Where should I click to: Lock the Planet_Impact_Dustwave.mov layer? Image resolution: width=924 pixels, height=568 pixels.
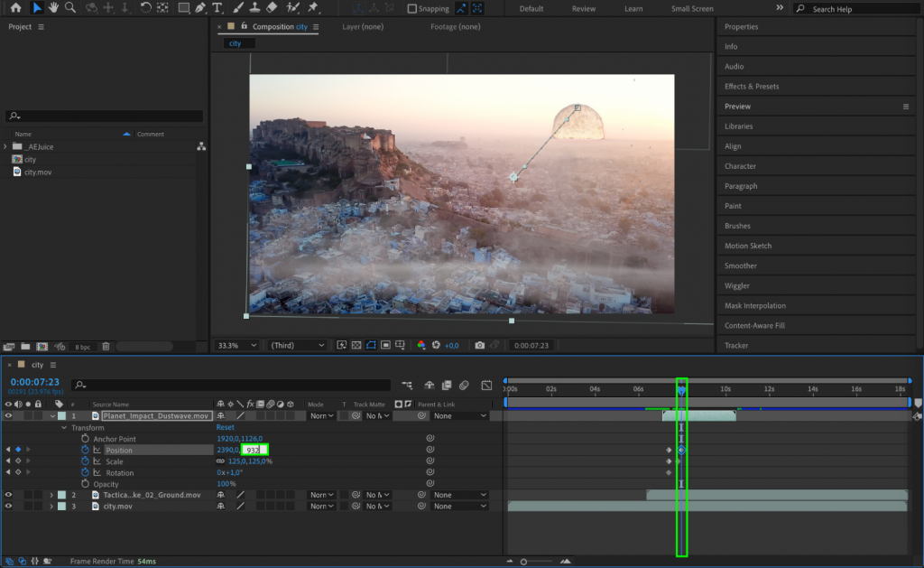pos(38,415)
